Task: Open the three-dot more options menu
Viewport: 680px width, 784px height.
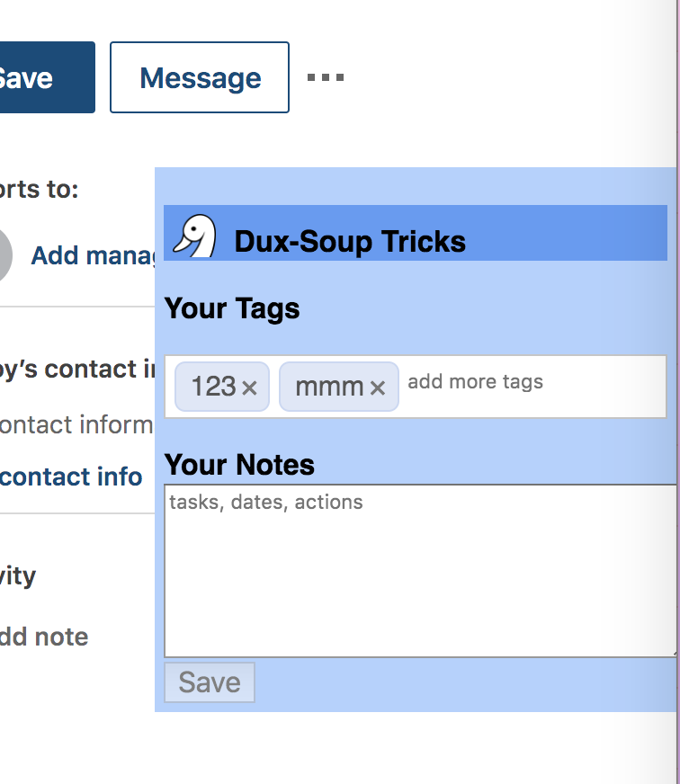Action: pos(326,77)
